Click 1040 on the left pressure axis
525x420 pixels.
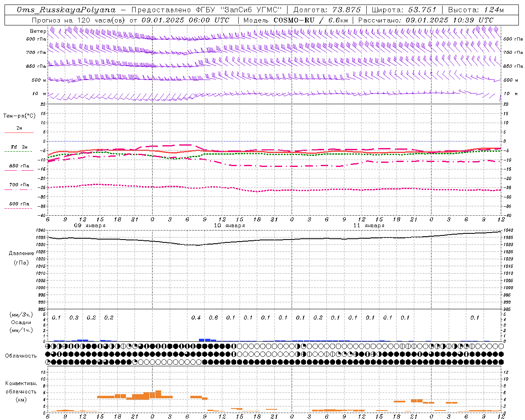41,231
